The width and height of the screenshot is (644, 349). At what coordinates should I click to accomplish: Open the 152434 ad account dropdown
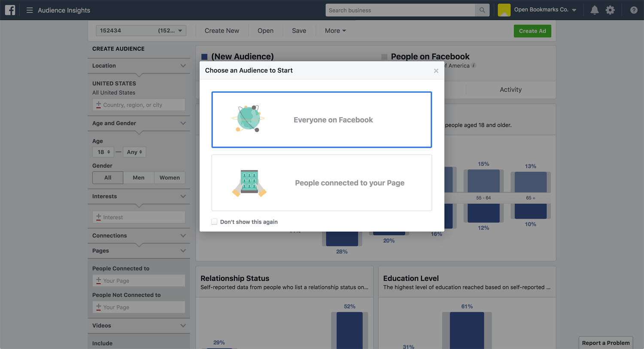[x=141, y=30]
